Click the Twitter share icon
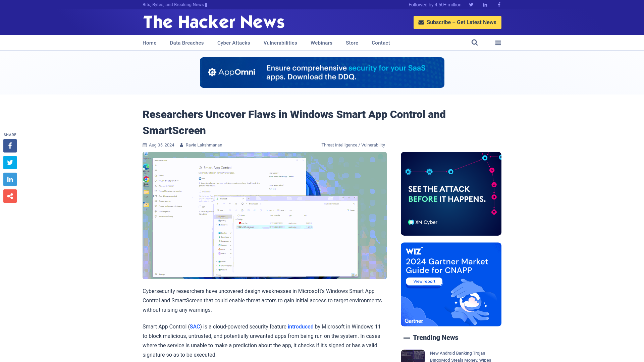The image size is (644, 362). [10, 162]
